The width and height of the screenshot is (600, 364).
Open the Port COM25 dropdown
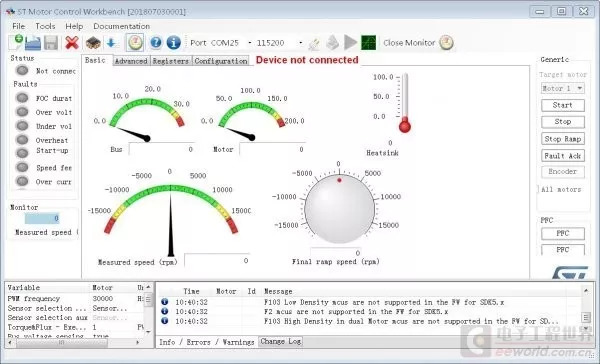(249, 42)
